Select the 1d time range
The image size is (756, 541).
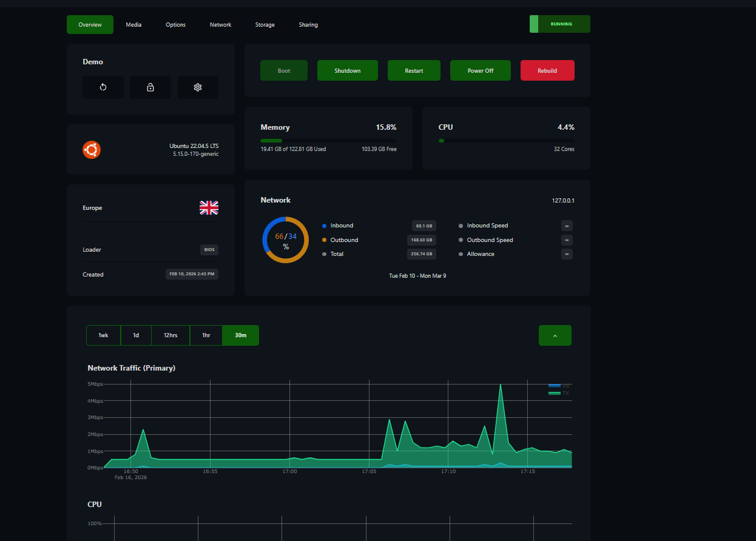(x=136, y=335)
